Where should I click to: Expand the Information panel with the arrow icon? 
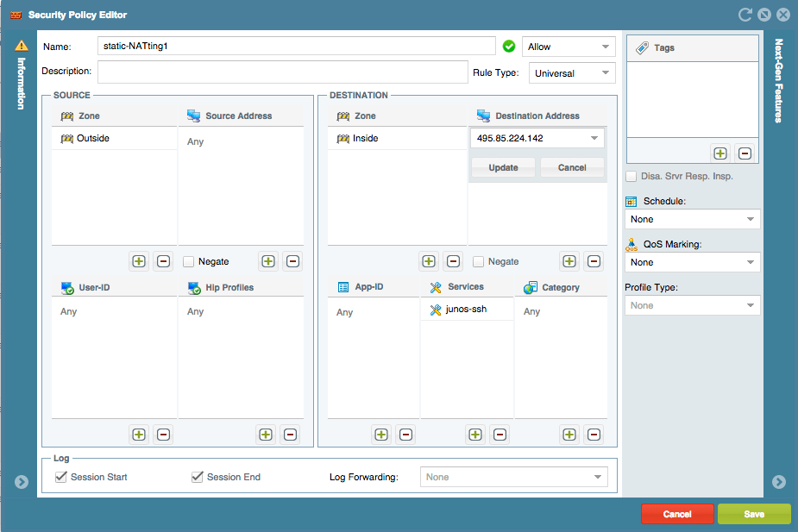point(22,482)
